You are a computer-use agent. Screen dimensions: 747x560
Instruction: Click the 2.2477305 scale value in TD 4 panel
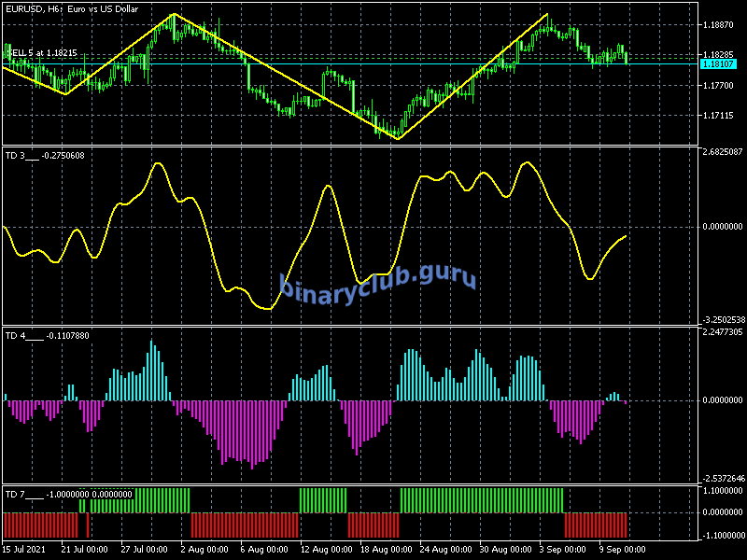tap(723, 331)
